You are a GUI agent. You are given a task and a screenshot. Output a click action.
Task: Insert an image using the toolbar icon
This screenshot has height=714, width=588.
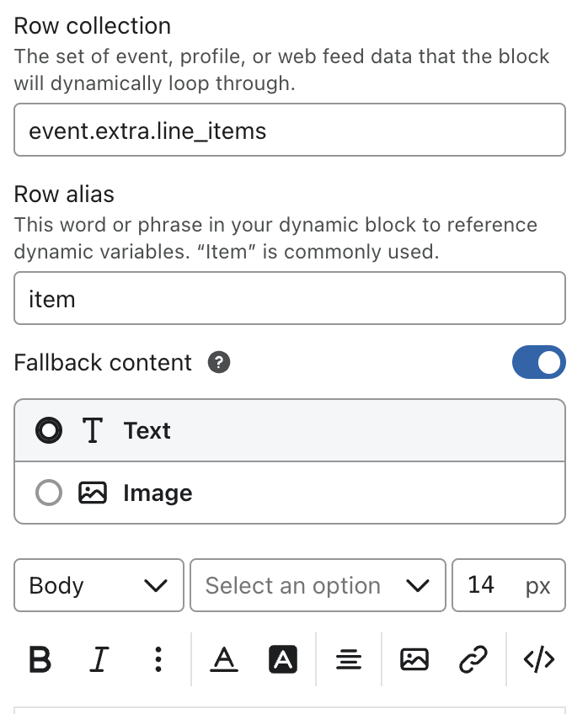(x=413, y=660)
